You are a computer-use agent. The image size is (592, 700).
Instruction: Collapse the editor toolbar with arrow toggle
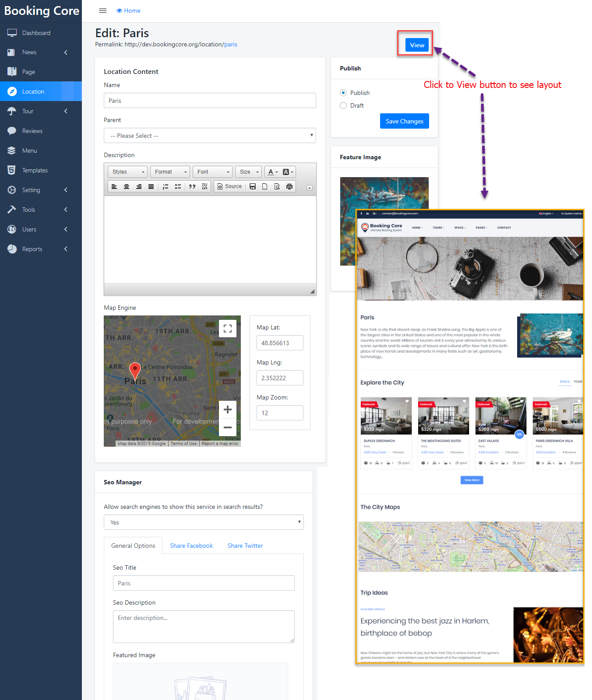click(x=310, y=188)
